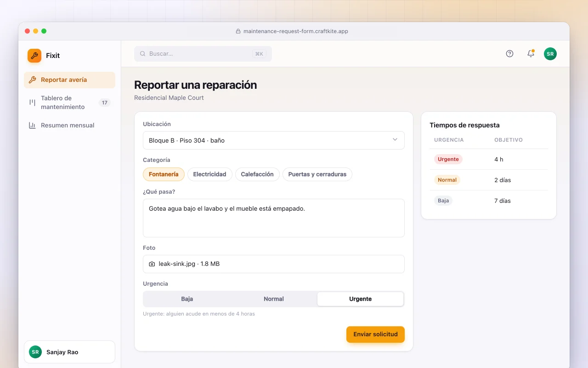The width and height of the screenshot is (588, 368).
Task: Click the wrench icon beside Reportar avería
Action: point(32,80)
